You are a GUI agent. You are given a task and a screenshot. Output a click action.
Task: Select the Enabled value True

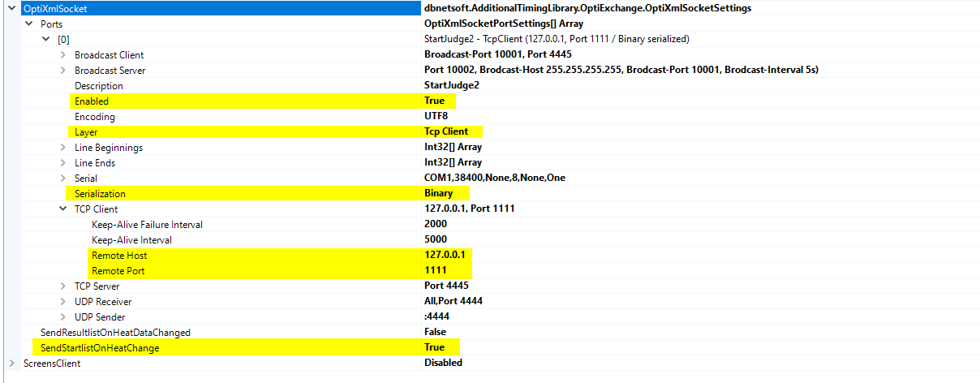pyautogui.click(x=434, y=101)
